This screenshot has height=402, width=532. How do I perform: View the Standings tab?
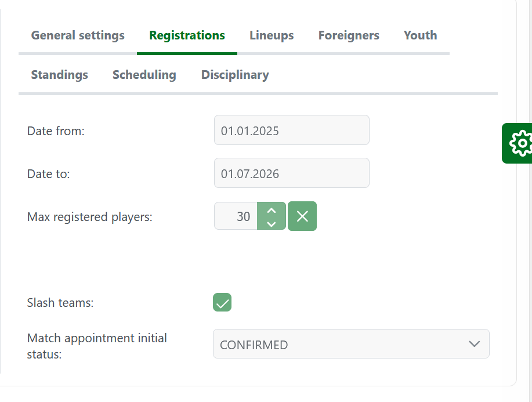click(x=59, y=75)
